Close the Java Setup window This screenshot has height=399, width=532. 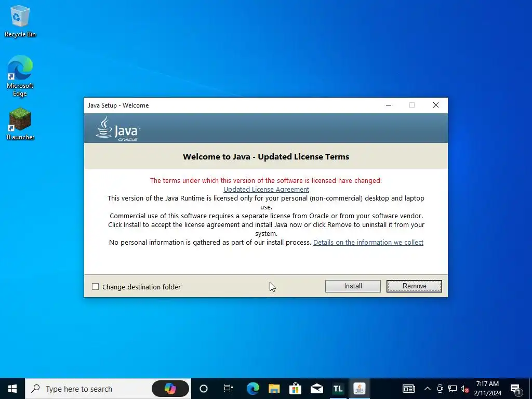click(436, 105)
